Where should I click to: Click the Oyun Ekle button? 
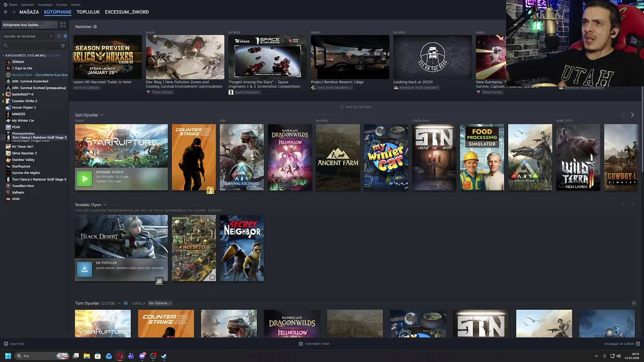coord(14,344)
